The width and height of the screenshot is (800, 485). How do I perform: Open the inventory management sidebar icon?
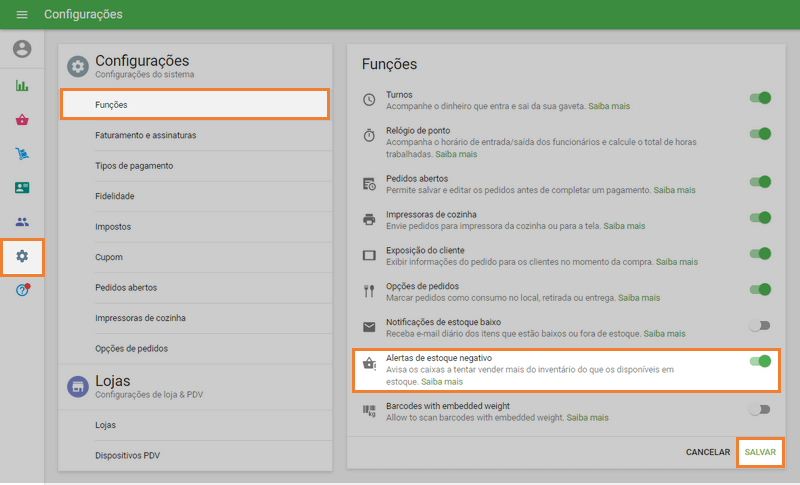click(x=22, y=154)
